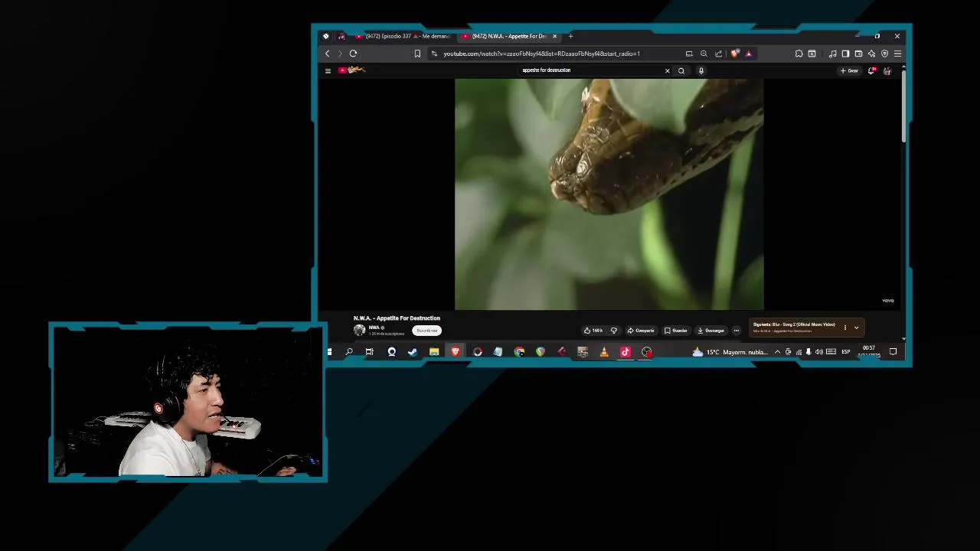Open Leo AI assistant icon
Image resolution: width=980 pixels, height=551 pixels.
pos(871,54)
